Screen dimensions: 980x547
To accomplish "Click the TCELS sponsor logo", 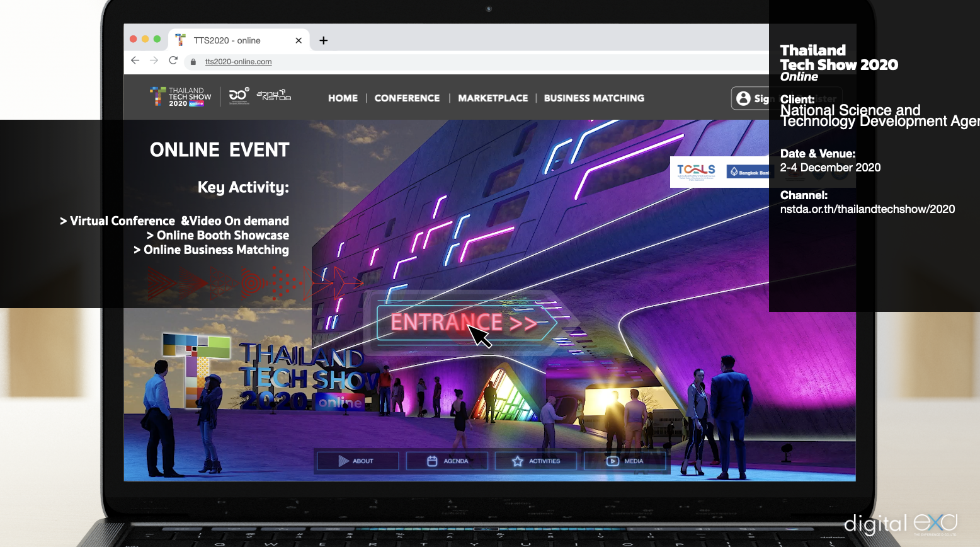I will point(696,171).
